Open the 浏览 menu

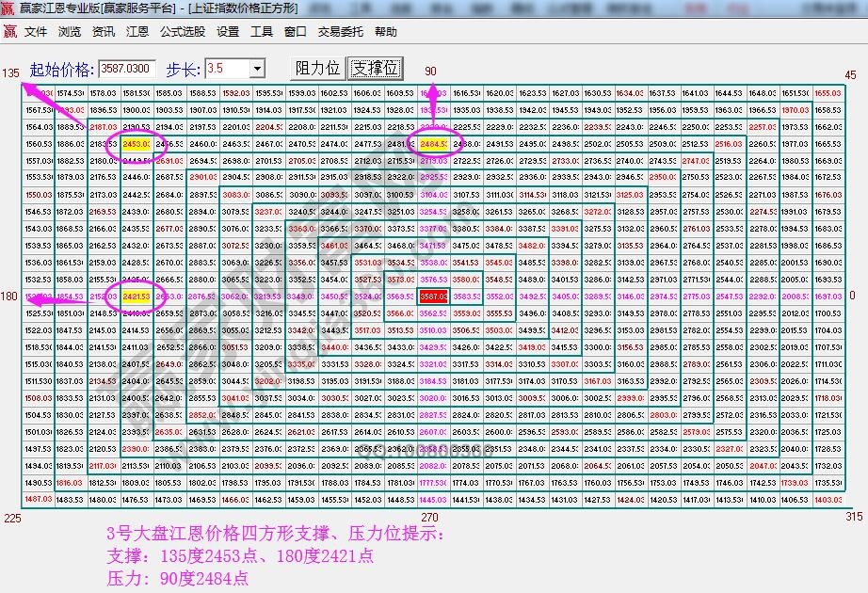pyautogui.click(x=70, y=31)
